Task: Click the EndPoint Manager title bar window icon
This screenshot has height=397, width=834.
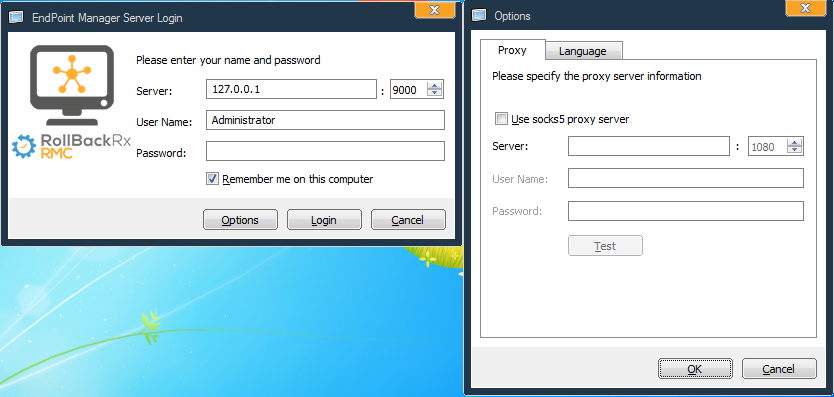Action: pyautogui.click(x=16, y=18)
